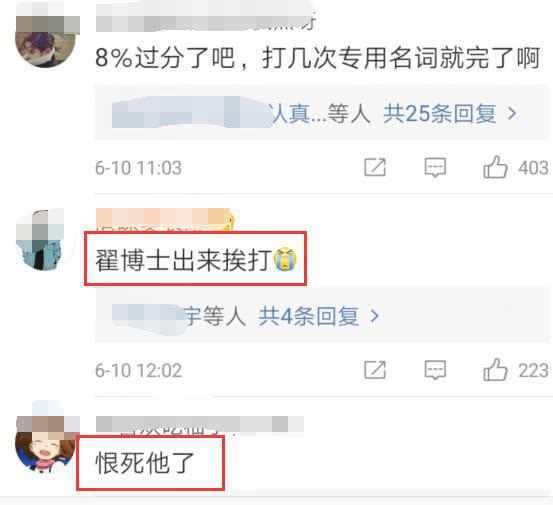The height and width of the screenshot is (505, 553).
Task: Open blurred username of first commenter
Action: 205,21
